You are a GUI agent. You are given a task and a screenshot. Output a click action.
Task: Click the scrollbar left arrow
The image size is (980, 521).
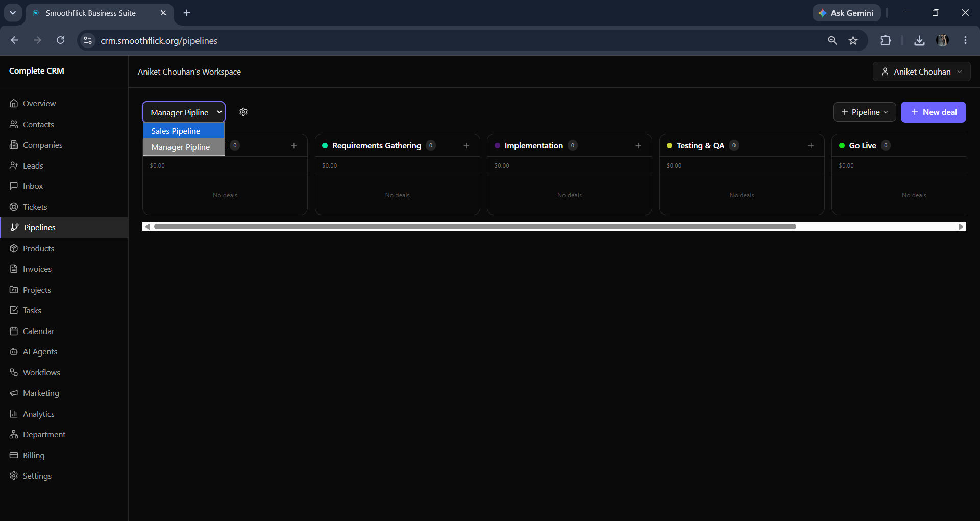pos(148,226)
